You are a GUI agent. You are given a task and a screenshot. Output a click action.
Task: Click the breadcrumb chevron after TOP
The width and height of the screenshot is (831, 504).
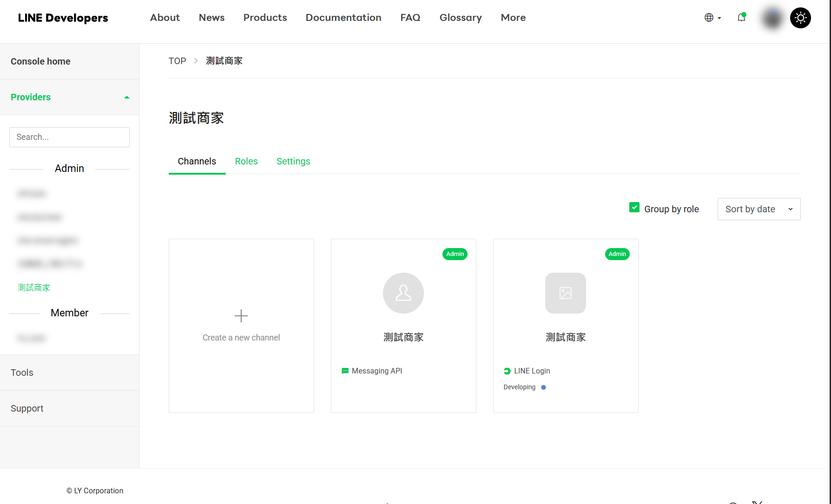(x=196, y=61)
